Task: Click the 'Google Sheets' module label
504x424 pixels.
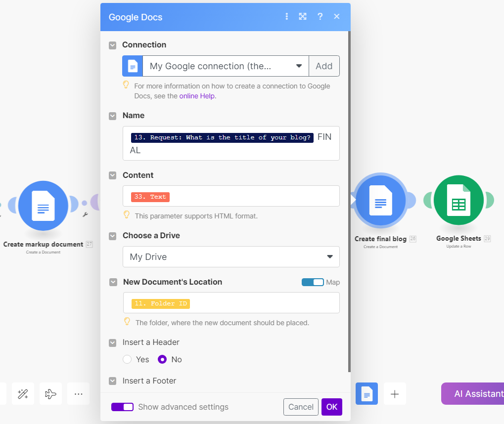Action: 458,238
